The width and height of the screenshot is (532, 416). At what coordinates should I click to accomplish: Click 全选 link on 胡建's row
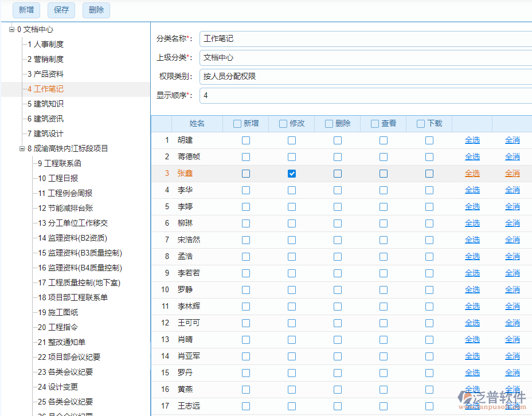tap(472, 140)
